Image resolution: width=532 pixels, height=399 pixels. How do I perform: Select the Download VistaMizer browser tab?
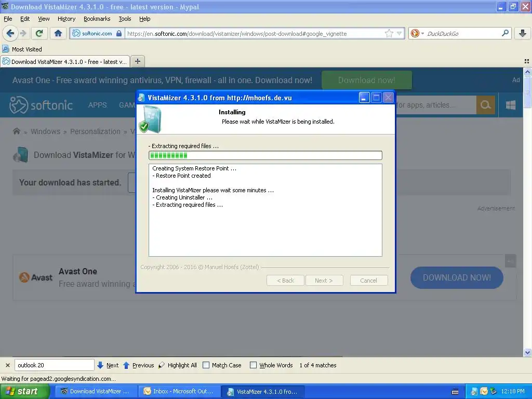point(65,62)
